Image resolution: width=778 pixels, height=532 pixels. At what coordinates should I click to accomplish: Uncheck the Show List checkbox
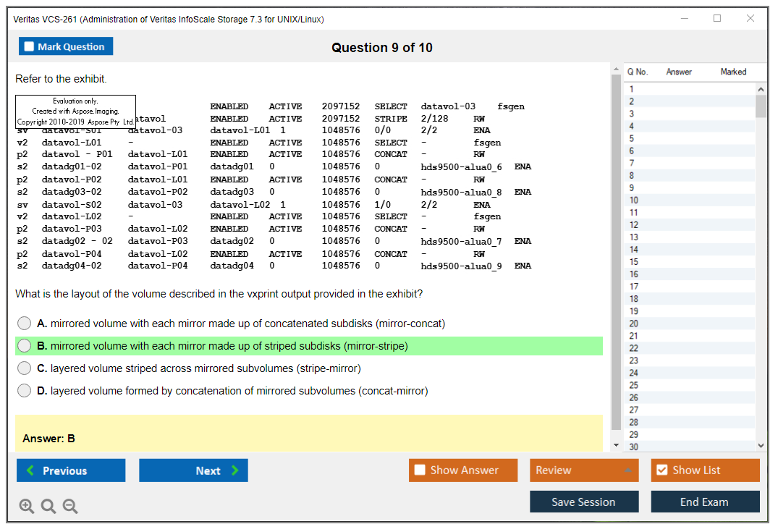[661, 470]
